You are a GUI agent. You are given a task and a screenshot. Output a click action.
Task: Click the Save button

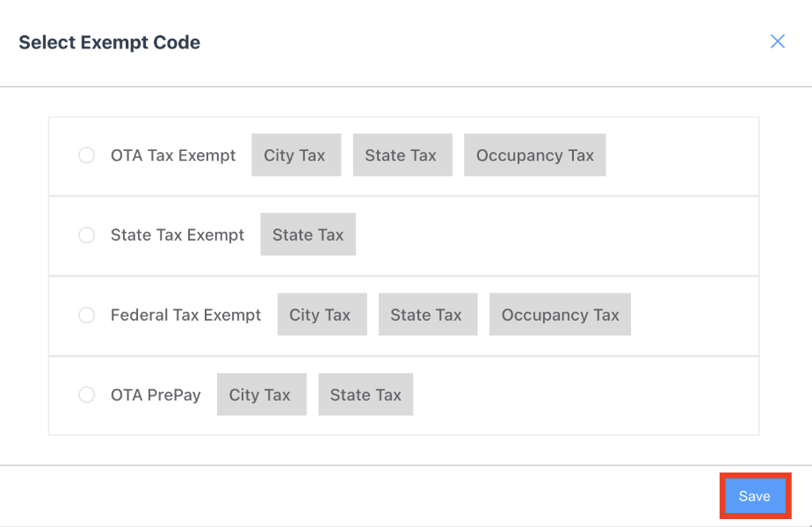point(755,495)
